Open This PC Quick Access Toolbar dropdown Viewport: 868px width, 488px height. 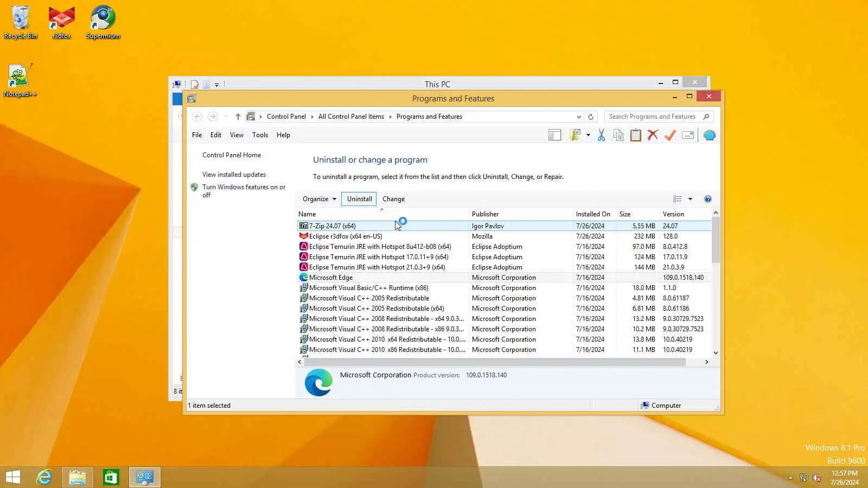(x=216, y=85)
